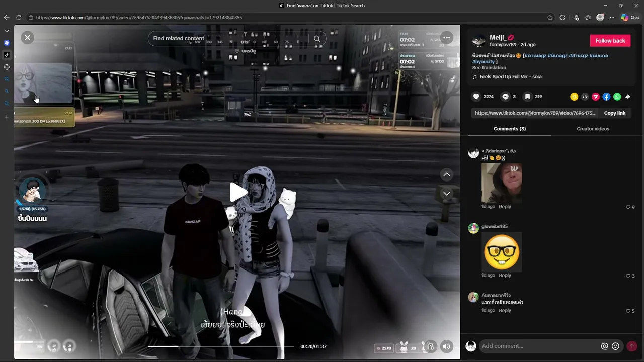The width and height of the screenshot is (644, 362).
Task: Repost the video using yellow icon
Action: [574, 97]
